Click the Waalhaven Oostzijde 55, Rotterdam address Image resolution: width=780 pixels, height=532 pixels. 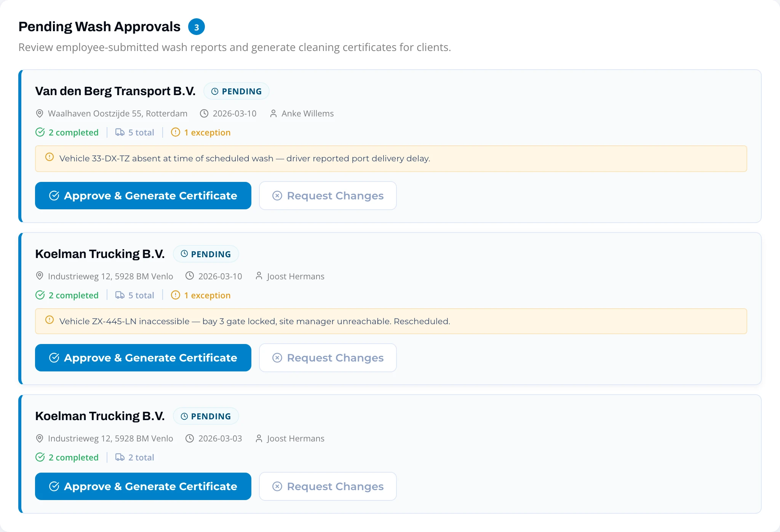[x=118, y=113]
